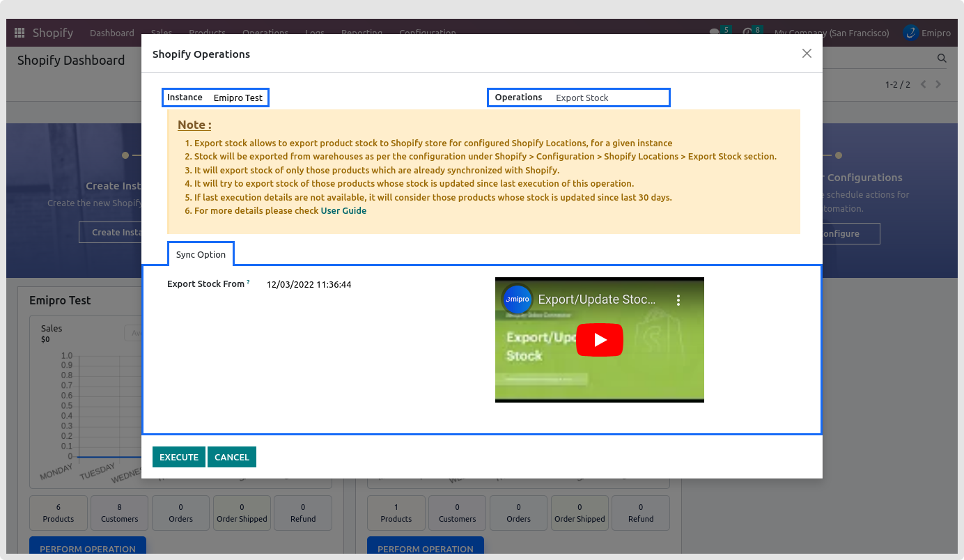The height and width of the screenshot is (560, 964).
Task: Select the Sync Option tab
Action: coord(201,254)
